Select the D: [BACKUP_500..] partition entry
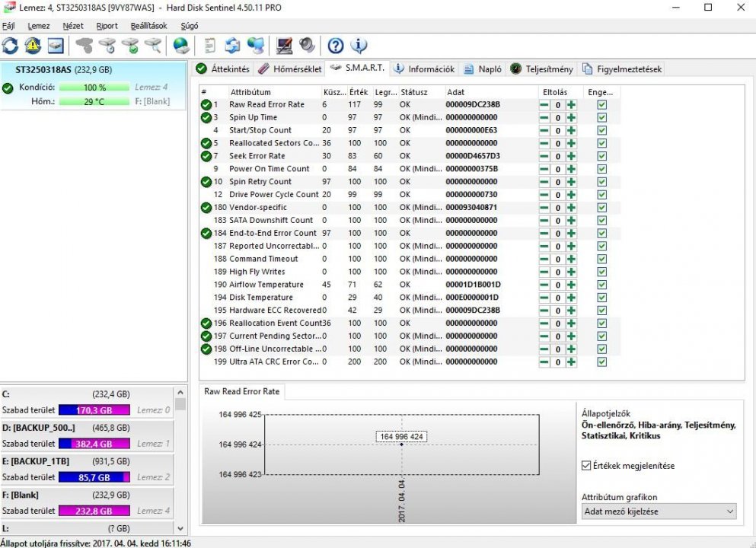This screenshot has height=548, width=756. click(x=87, y=435)
